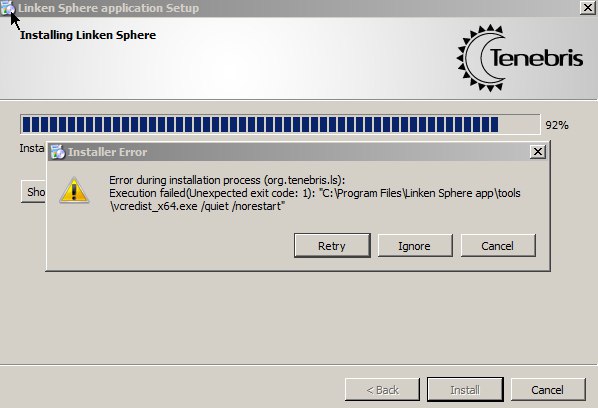Cancel the Installer Error dialog
This screenshot has height=408, width=598.
coord(498,246)
